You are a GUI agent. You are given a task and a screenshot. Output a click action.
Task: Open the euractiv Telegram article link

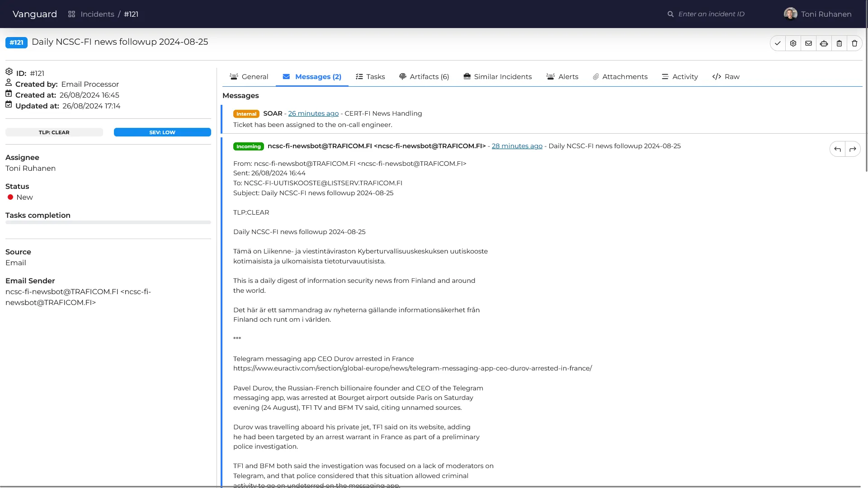(x=412, y=368)
